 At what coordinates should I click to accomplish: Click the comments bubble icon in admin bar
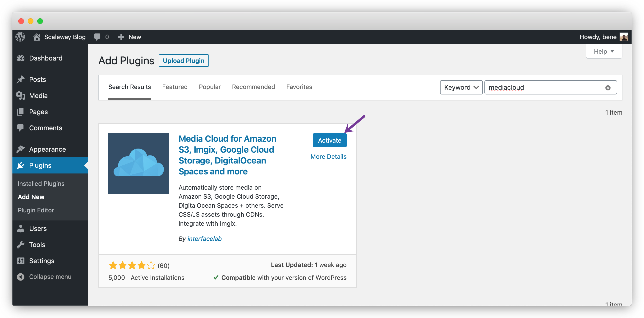tap(97, 37)
